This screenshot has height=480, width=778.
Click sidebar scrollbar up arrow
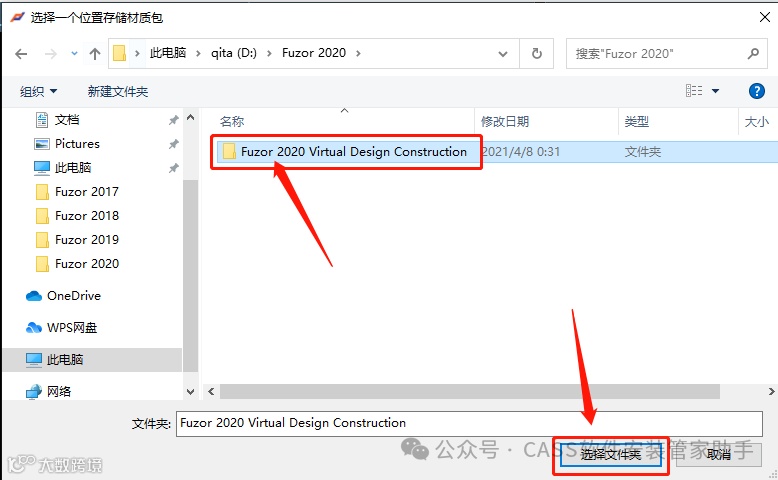click(191, 118)
